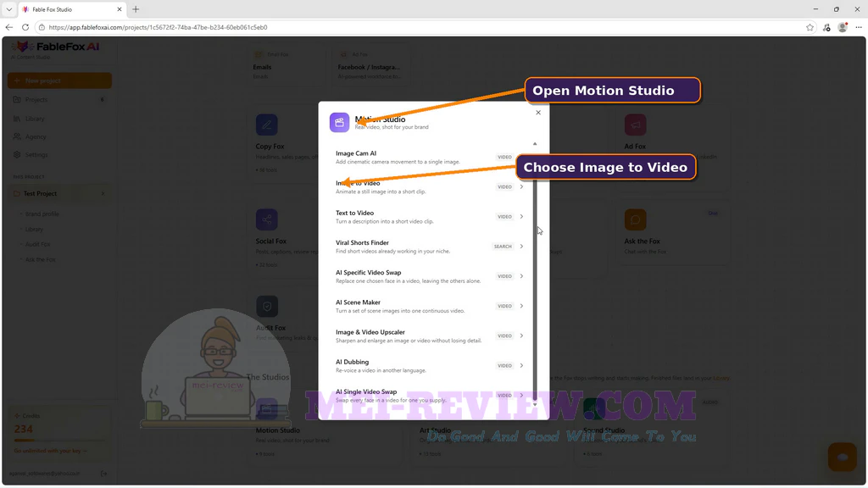Open the orange chat widget button

pos(843,457)
